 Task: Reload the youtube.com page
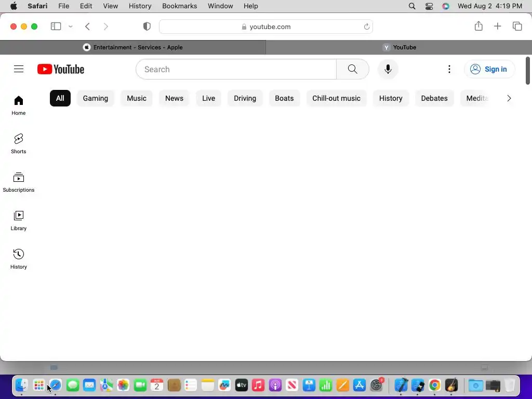click(x=366, y=27)
